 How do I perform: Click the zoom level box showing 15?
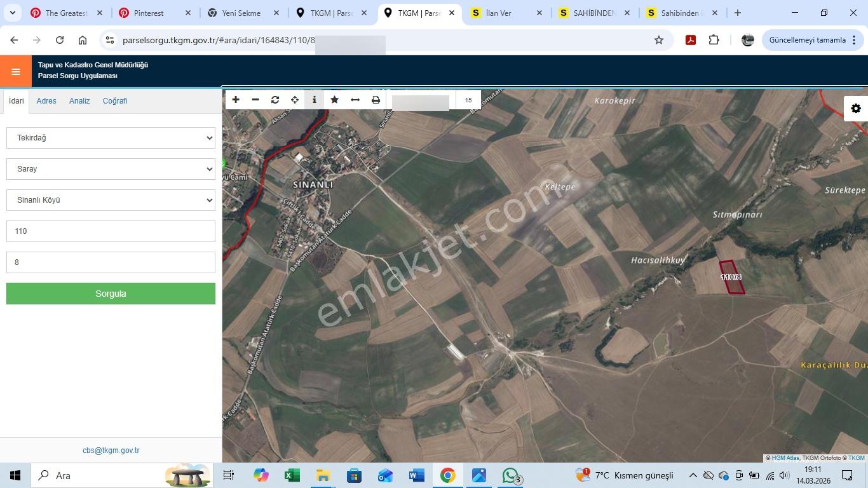tap(468, 100)
